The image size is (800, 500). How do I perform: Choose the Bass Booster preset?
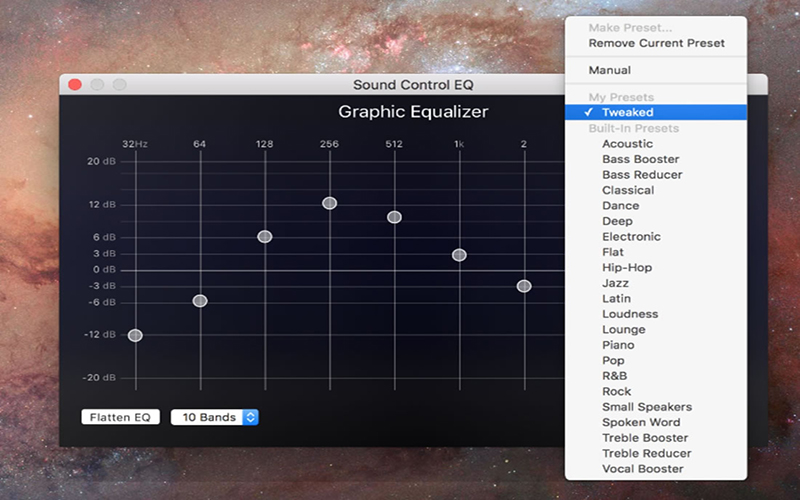tap(640, 159)
